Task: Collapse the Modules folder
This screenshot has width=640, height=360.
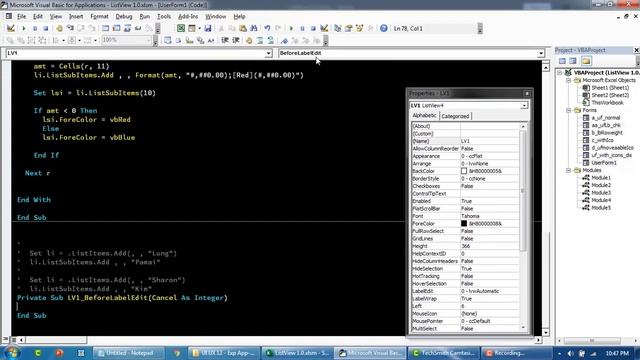Action: (x=568, y=170)
